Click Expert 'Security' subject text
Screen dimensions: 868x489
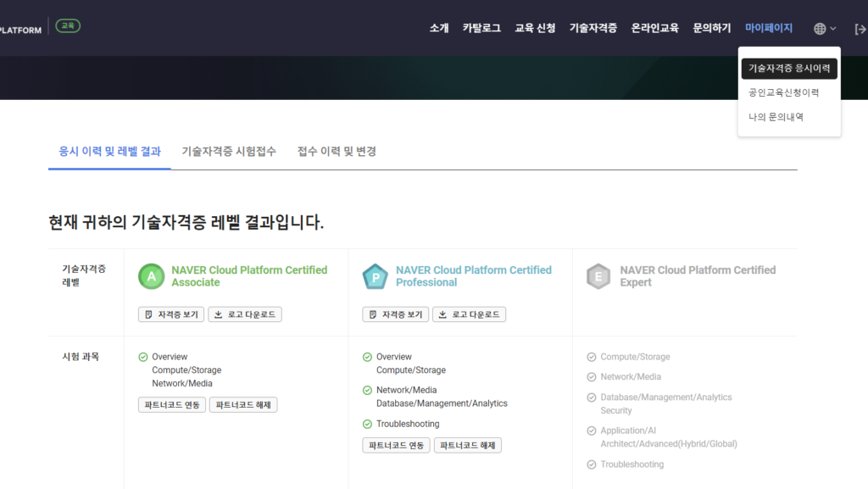616,410
